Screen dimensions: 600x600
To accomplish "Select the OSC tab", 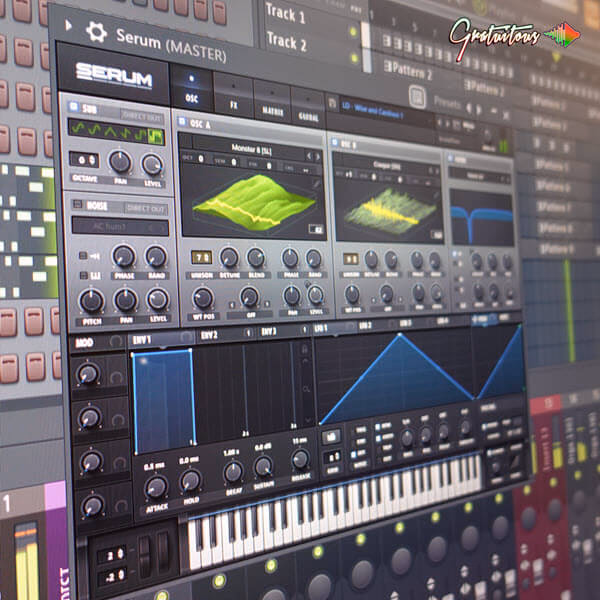I will [191, 89].
